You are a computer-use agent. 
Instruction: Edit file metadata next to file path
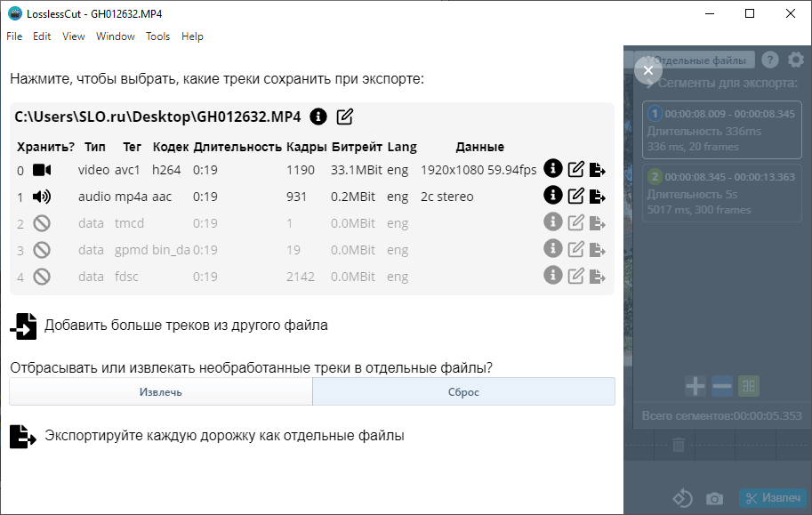(345, 117)
